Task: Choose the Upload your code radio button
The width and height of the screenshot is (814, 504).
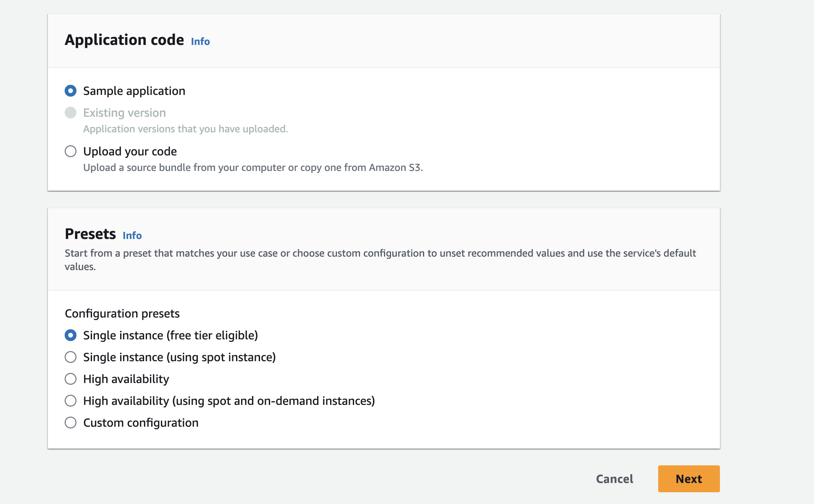Action: click(71, 151)
